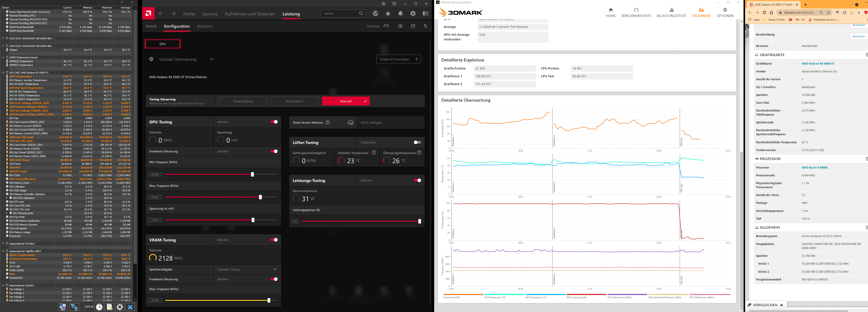
Task: Open Home tab in AMD software
Action: point(189,14)
